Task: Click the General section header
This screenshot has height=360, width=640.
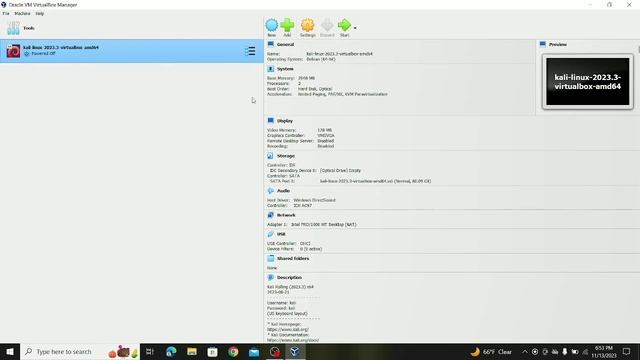Action: tap(285, 44)
